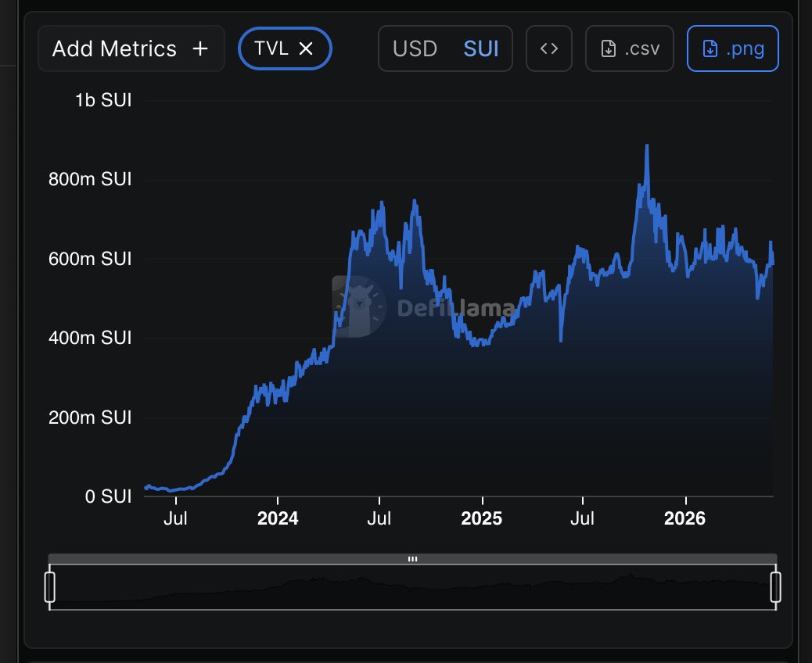Click the 400m SUI y-axis label
The image size is (812, 663).
click(90, 338)
